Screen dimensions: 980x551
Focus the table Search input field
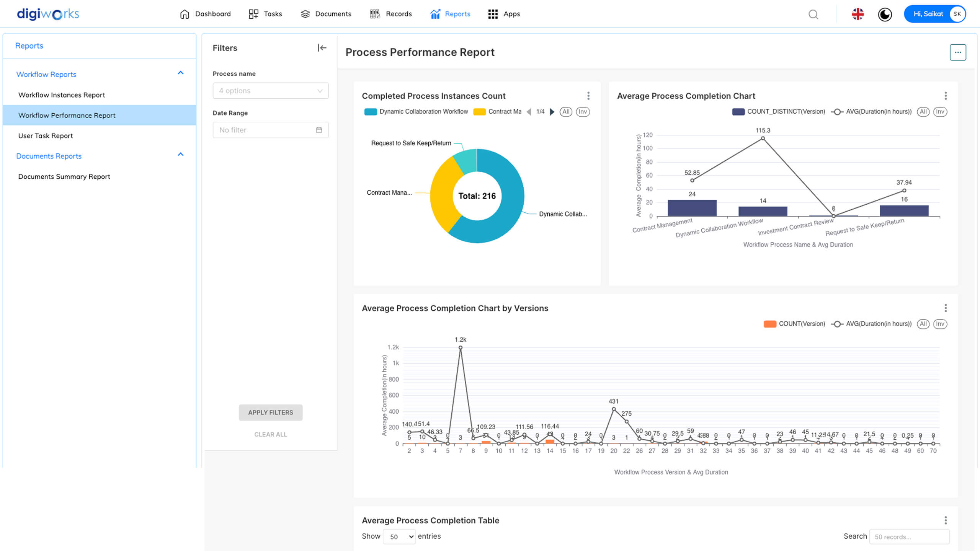(909, 536)
